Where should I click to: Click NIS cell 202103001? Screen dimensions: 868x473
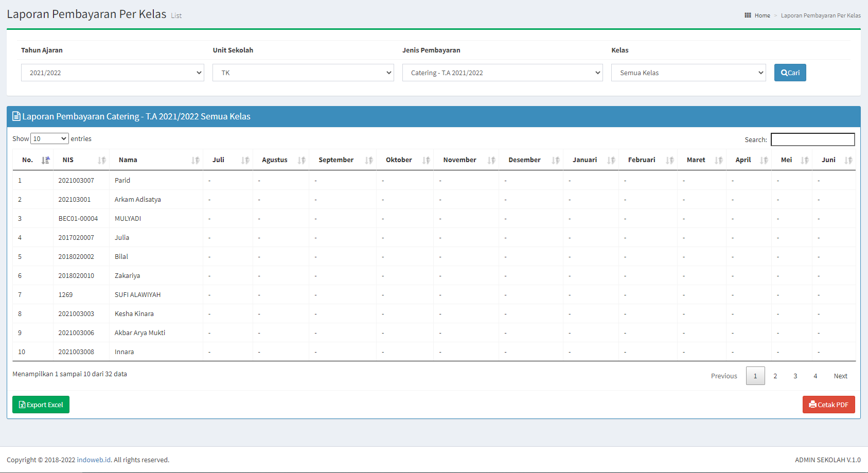coord(75,199)
